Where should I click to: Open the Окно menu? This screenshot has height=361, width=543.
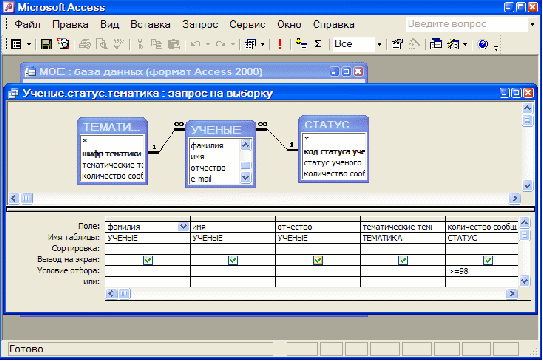pos(289,25)
